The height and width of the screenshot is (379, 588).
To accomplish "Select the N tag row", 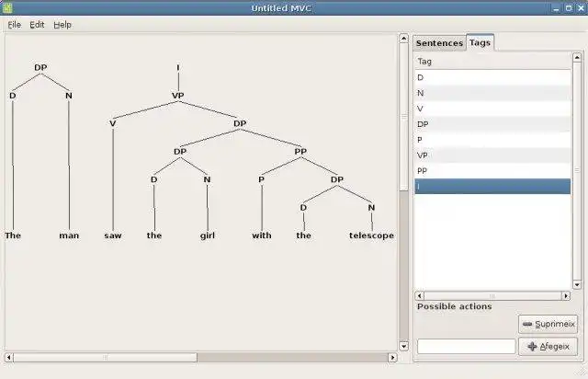I will point(492,93).
